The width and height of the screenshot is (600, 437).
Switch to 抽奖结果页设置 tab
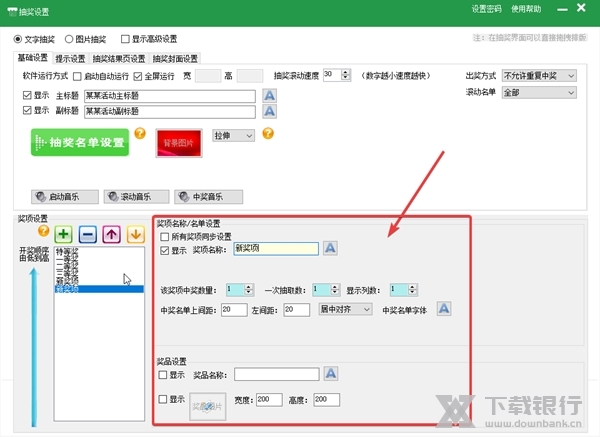[119, 59]
